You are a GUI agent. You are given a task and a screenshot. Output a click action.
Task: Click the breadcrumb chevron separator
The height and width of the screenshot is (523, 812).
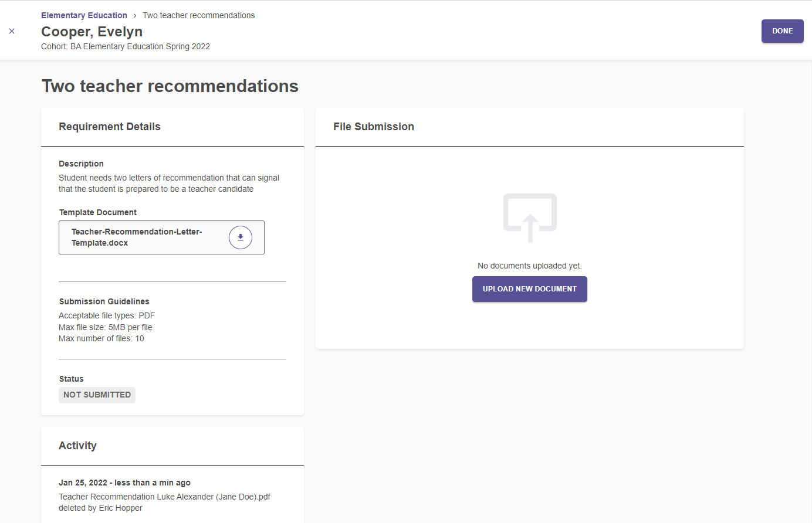pyautogui.click(x=135, y=16)
